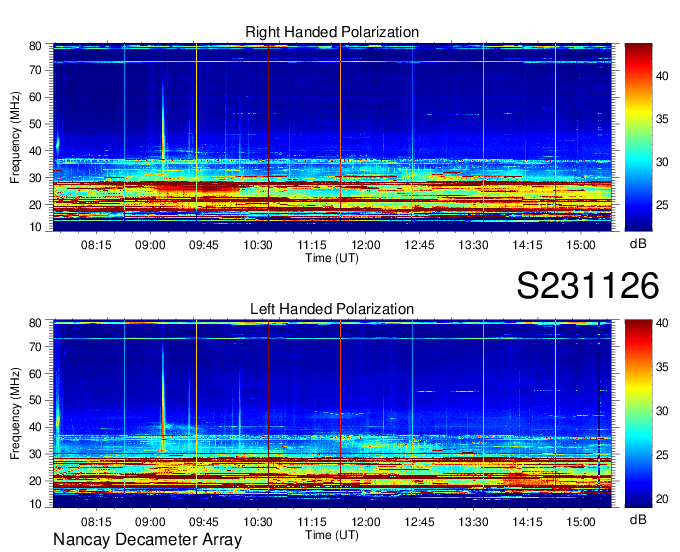Image resolution: width=680 pixels, height=552 pixels.
Task: Click the 10:30 tick in the left-handed plot
Action: [258, 522]
